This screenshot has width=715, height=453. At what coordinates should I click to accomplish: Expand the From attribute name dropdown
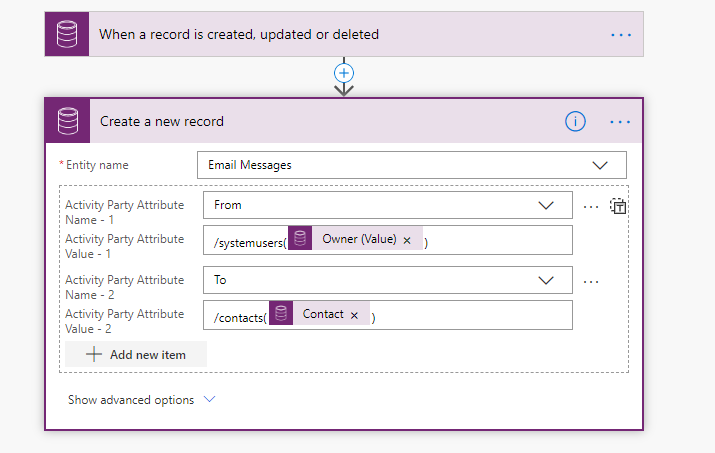click(546, 205)
